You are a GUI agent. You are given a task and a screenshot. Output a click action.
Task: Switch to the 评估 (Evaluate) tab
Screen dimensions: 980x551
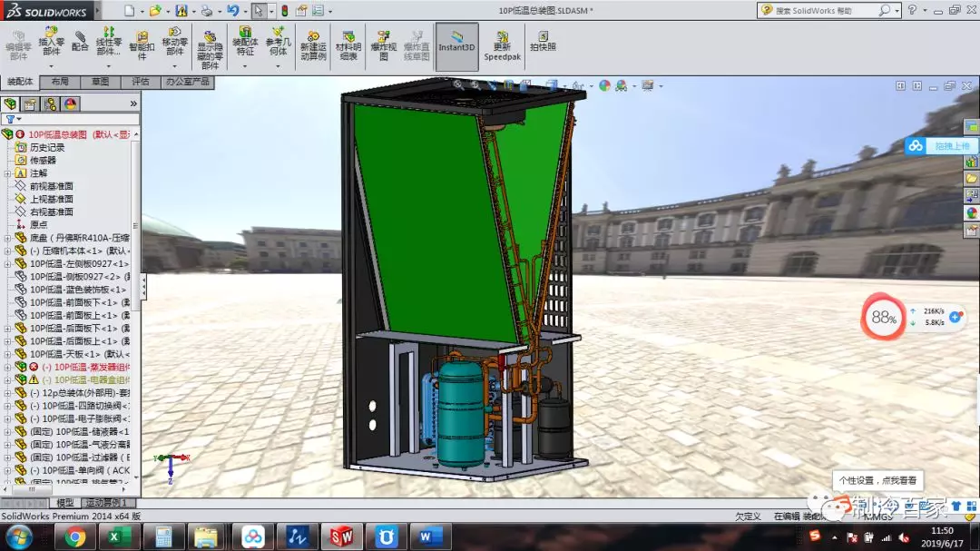[141, 82]
